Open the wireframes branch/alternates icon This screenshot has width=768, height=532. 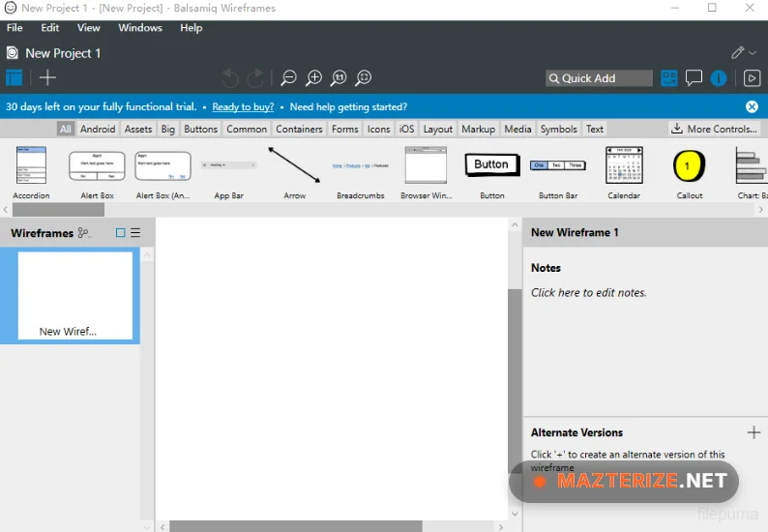tap(84, 233)
